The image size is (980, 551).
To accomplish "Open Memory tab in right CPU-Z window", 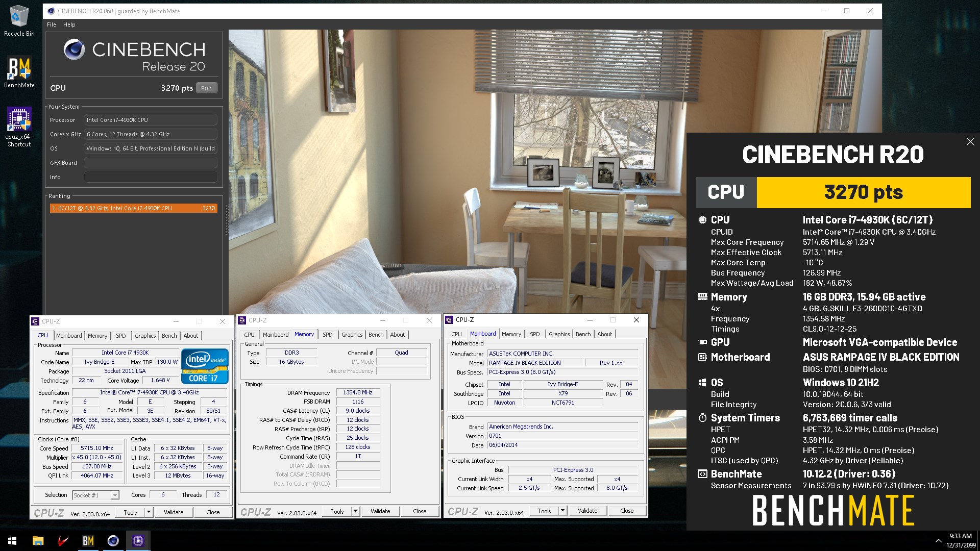I will (x=511, y=334).
